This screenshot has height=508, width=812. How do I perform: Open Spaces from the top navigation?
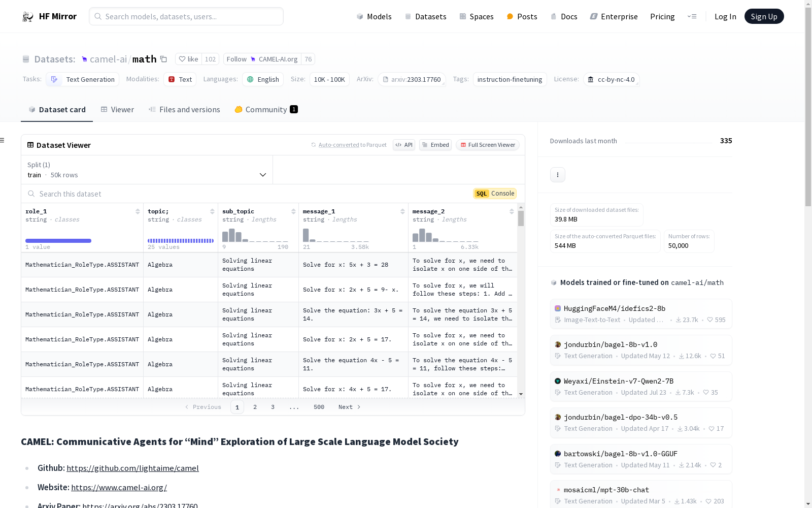click(x=477, y=16)
